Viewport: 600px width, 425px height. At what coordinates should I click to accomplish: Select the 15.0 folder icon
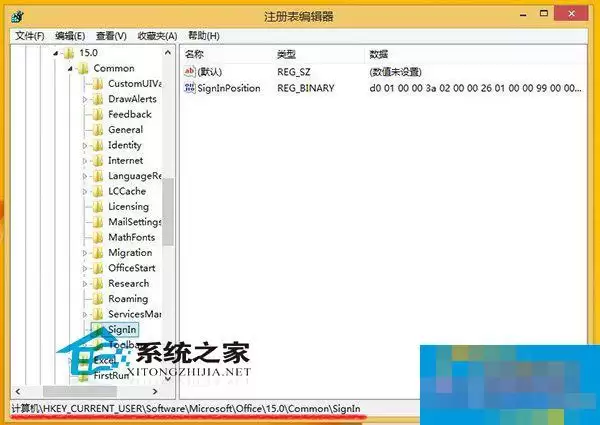(69, 53)
